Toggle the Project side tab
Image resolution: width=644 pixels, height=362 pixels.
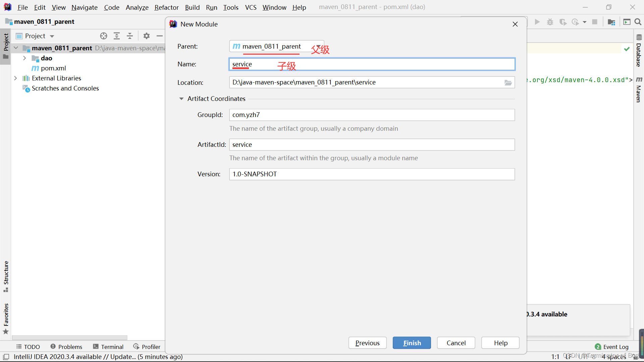pos(6,46)
